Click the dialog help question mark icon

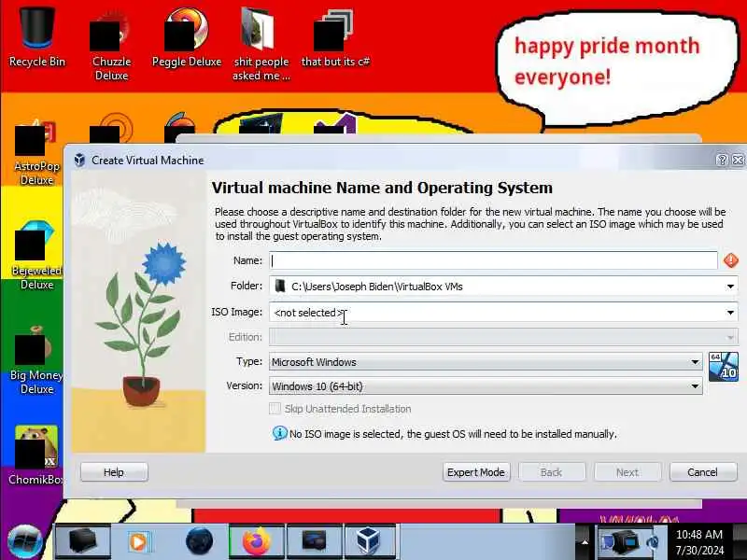pos(722,160)
